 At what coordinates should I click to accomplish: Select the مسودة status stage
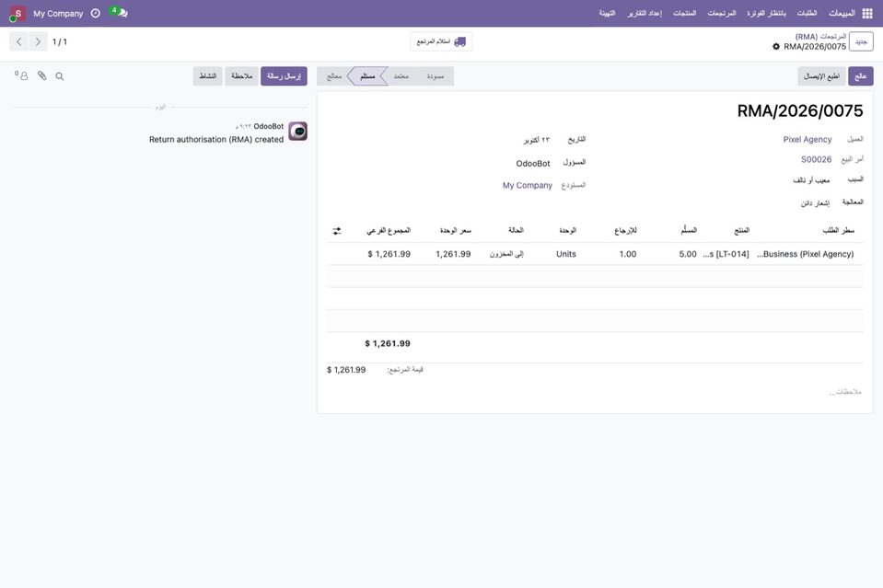point(436,76)
